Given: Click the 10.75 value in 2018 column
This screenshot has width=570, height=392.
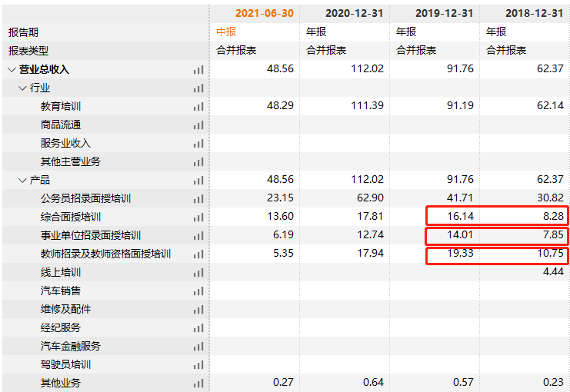Looking at the screenshot, I should (549, 254).
